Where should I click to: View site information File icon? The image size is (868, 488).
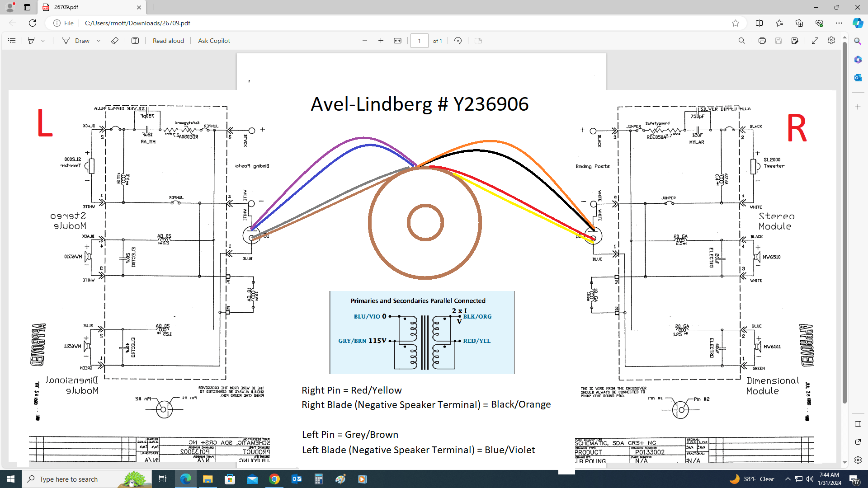(63, 23)
